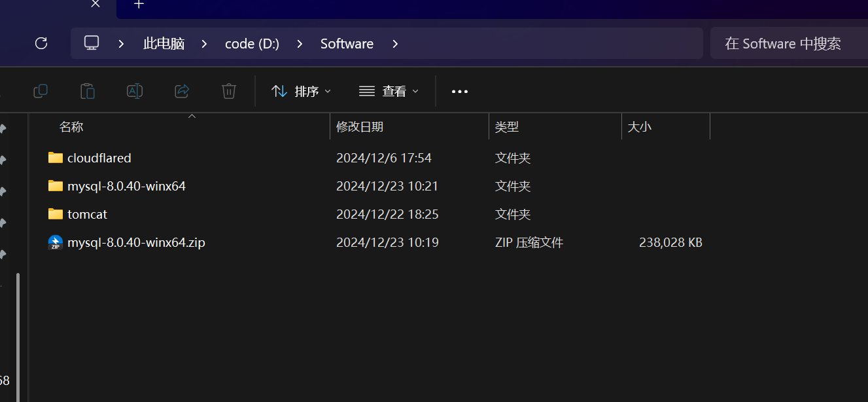Image resolution: width=868 pixels, height=402 pixels.
Task: Navigate to 此电脑 in breadcrumb
Action: pyautogui.click(x=164, y=44)
